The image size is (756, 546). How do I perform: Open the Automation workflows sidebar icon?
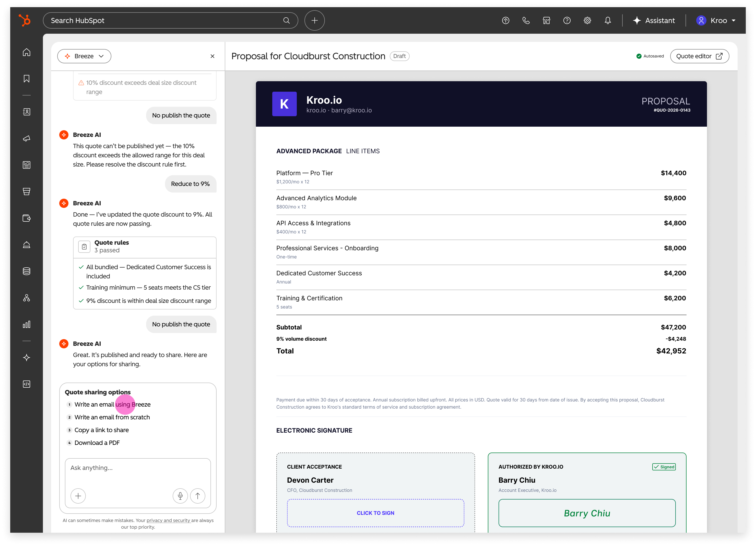tap(26, 298)
